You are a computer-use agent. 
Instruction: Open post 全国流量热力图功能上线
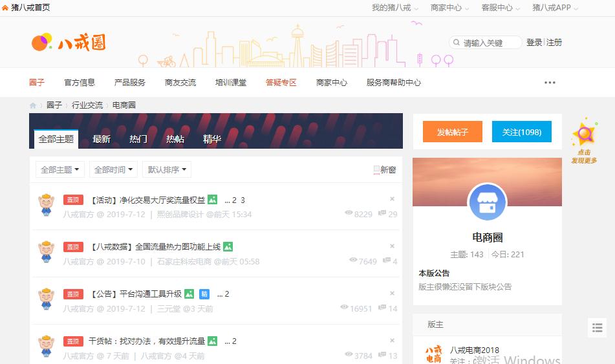[x=156, y=247]
